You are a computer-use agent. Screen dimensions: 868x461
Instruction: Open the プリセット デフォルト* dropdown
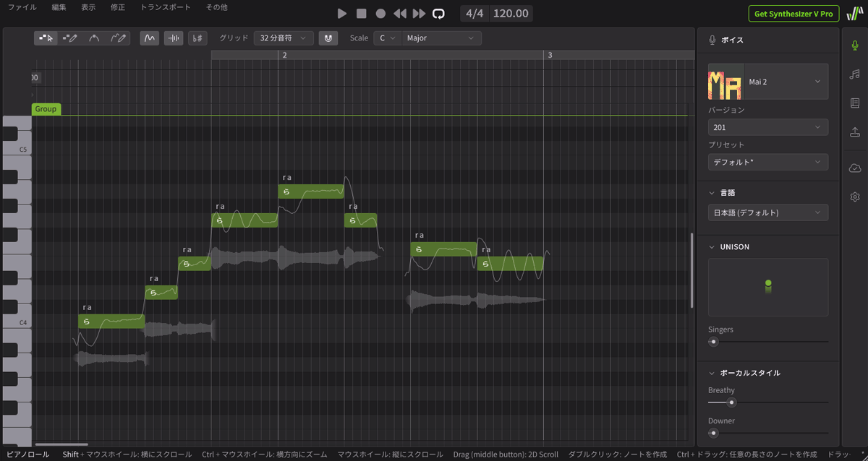click(768, 162)
